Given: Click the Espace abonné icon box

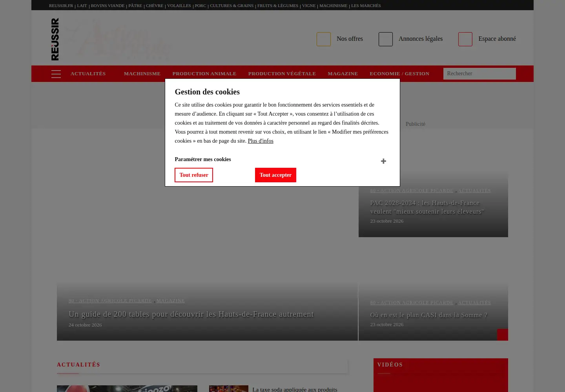Looking at the screenshot, I should click(465, 39).
